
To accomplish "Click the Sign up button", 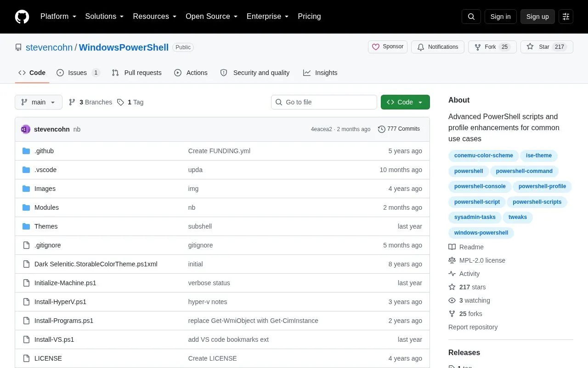I will pyautogui.click(x=537, y=17).
